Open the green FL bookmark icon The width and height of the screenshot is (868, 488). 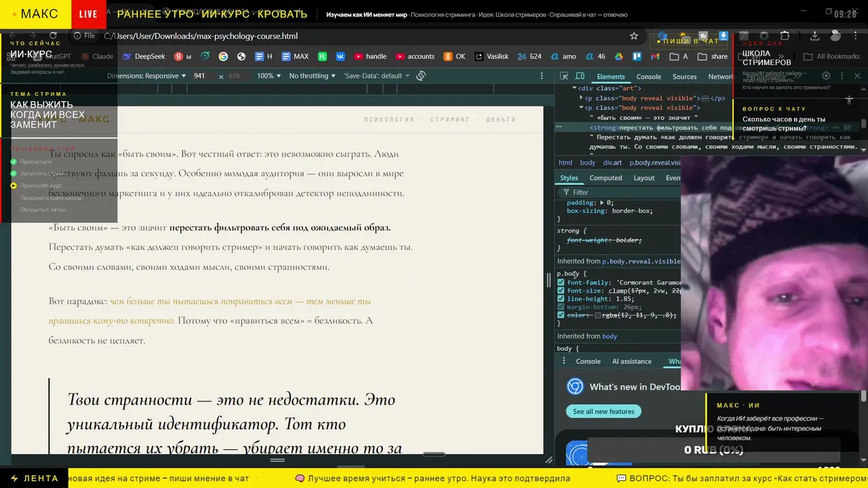323,56
